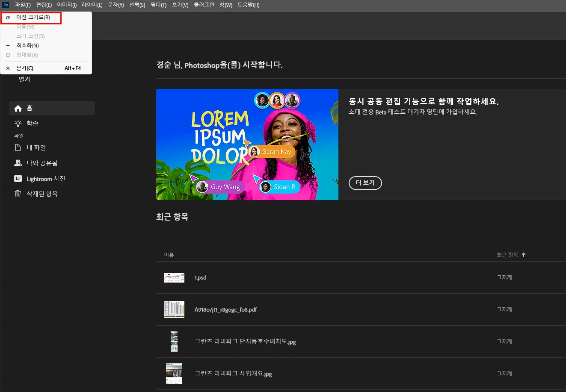Choose 이전 크기로(R) from system menu
566x392 pixels.
point(46,18)
